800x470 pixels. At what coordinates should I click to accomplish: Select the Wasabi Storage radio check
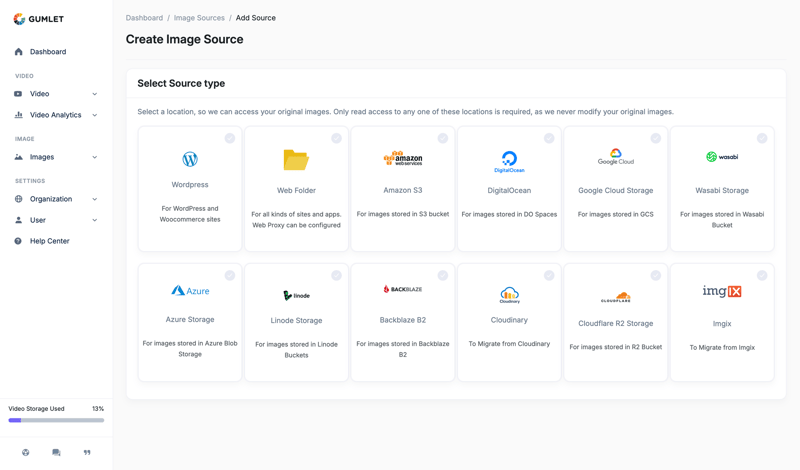click(x=762, y=138)
